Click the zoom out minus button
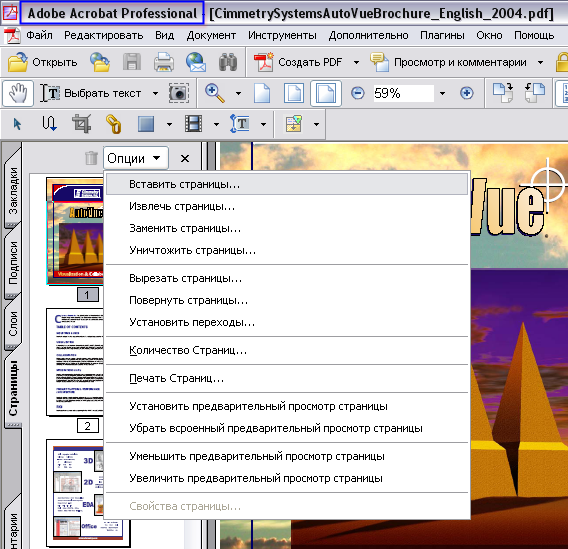The image size is (568, 549). point(358,93)
